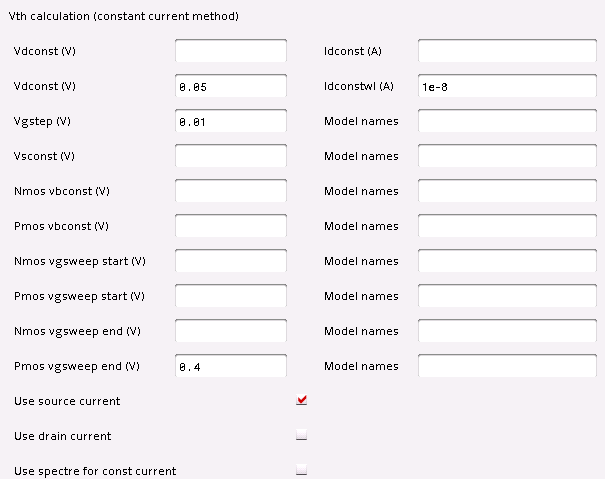Select the Pmos vgsweep start input
Screen dimensions: 605x479
pos(231,296)
